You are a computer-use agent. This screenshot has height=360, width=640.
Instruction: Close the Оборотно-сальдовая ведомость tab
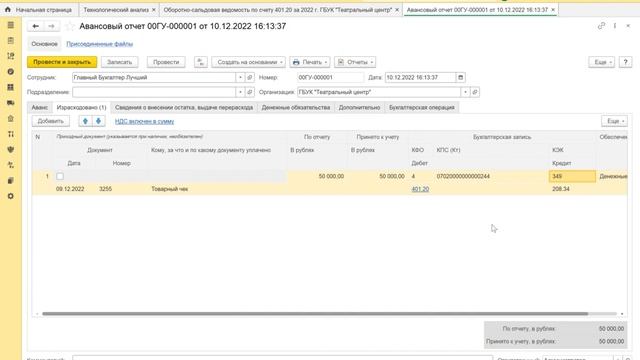pos(397,9)
